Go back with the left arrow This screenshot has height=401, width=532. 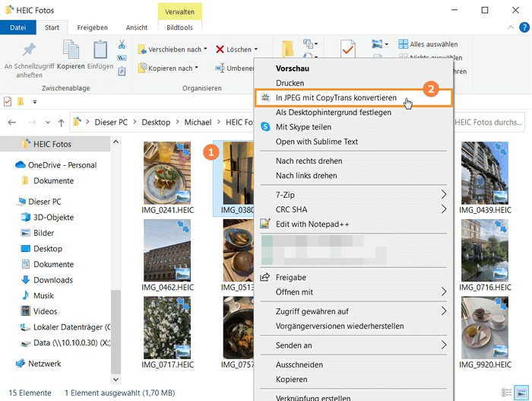point(12,123)
